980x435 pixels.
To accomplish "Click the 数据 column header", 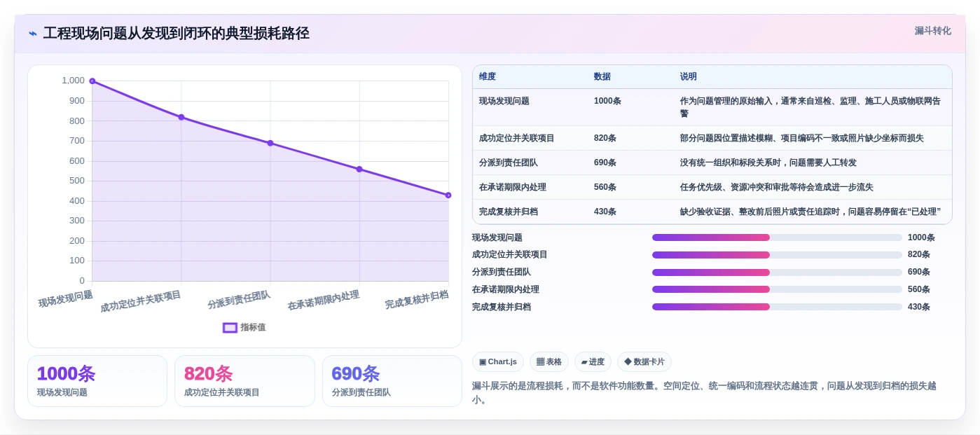I will (602, 76).
